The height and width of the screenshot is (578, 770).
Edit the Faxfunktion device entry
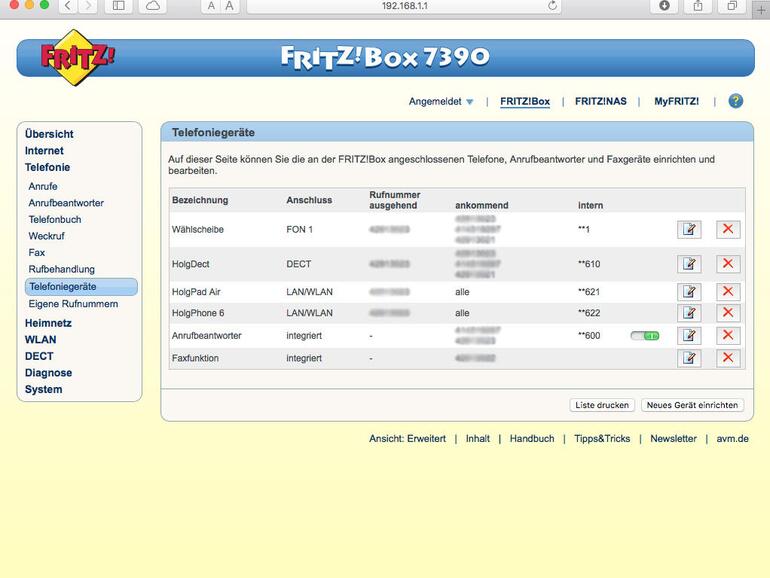coord(689,358)
